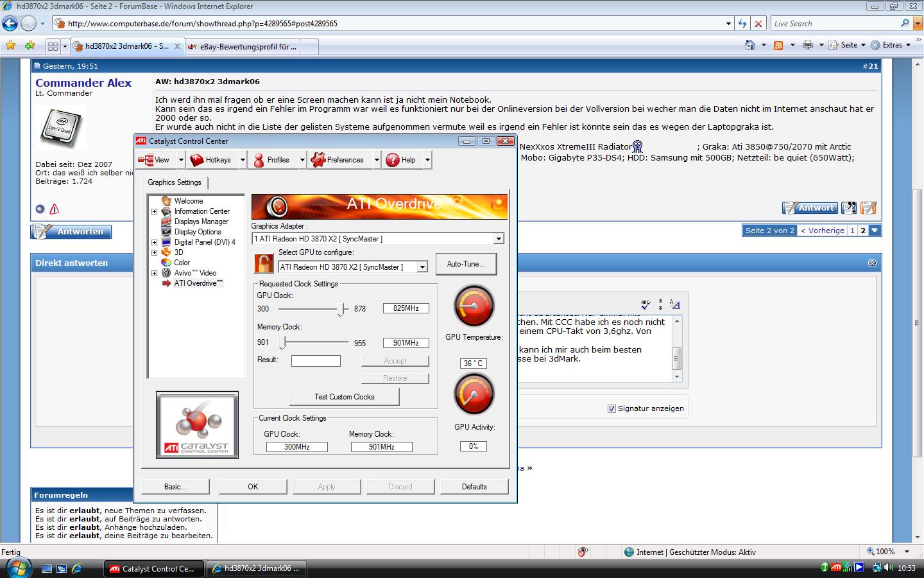
Task: Click the RSS feeds icon
Action: tap(778, 45)
